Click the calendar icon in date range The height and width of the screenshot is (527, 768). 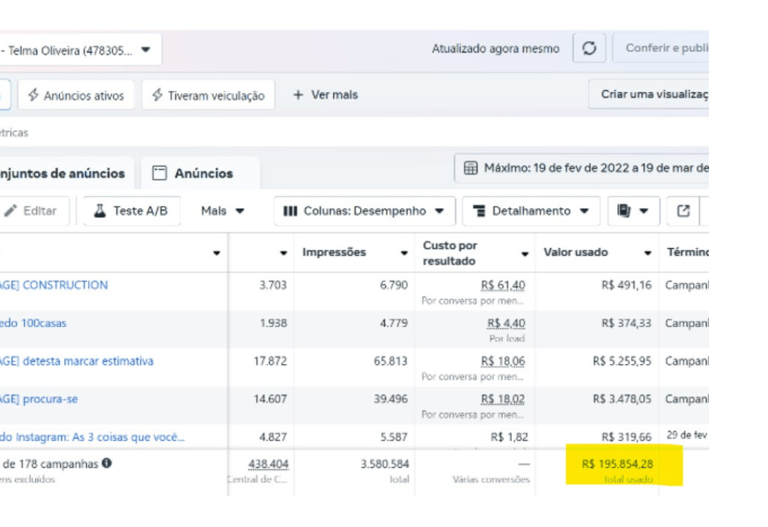[x=470, y=168]
